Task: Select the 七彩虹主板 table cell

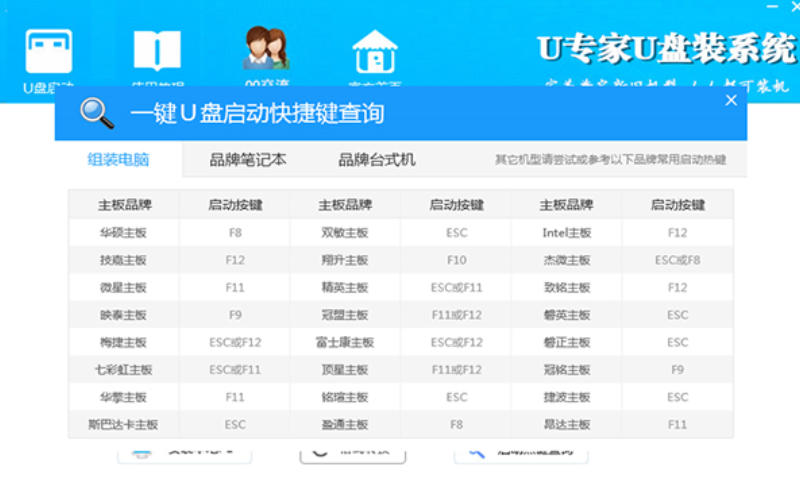Action: tap(124, 370)
